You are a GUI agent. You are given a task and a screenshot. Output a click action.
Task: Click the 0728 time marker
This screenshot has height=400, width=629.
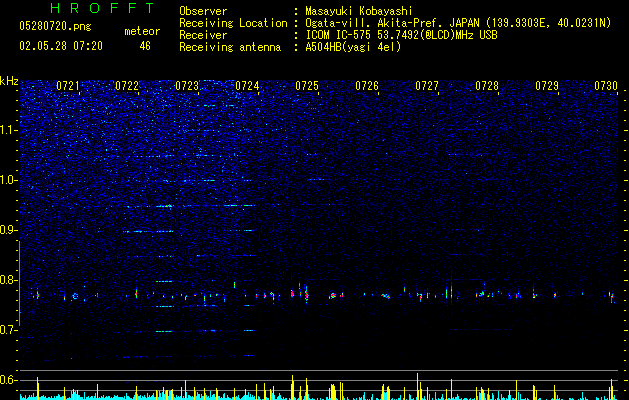pyautogui.click(x=487, y=86)
